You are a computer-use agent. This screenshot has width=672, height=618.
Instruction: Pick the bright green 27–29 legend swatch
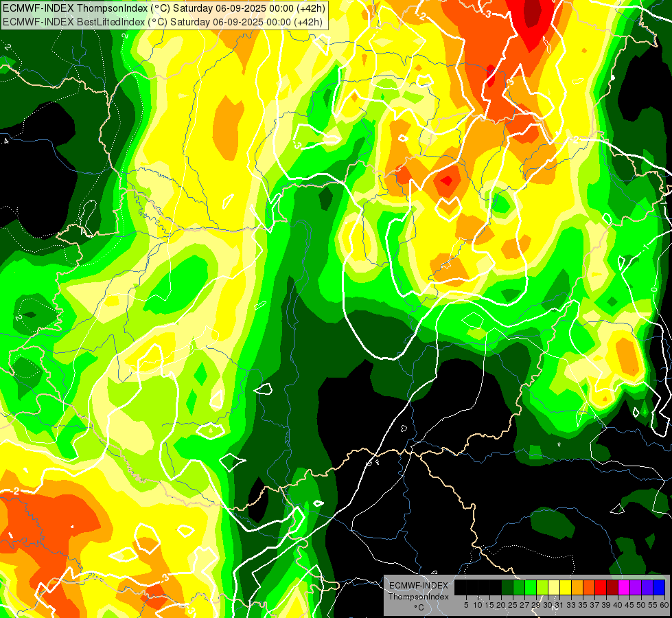click(x=531, y=587)
